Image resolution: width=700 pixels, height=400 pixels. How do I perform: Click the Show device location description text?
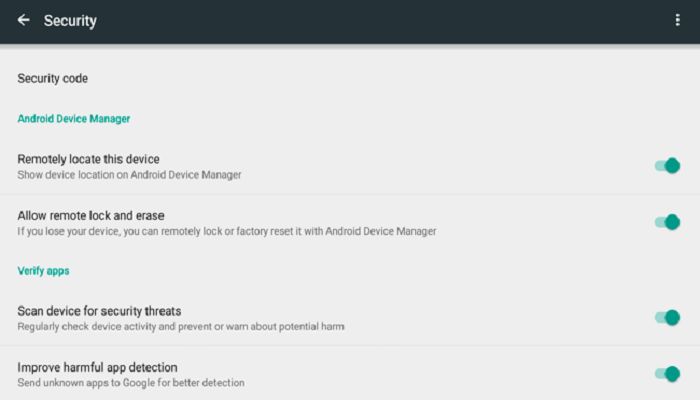tap(129, 175)
